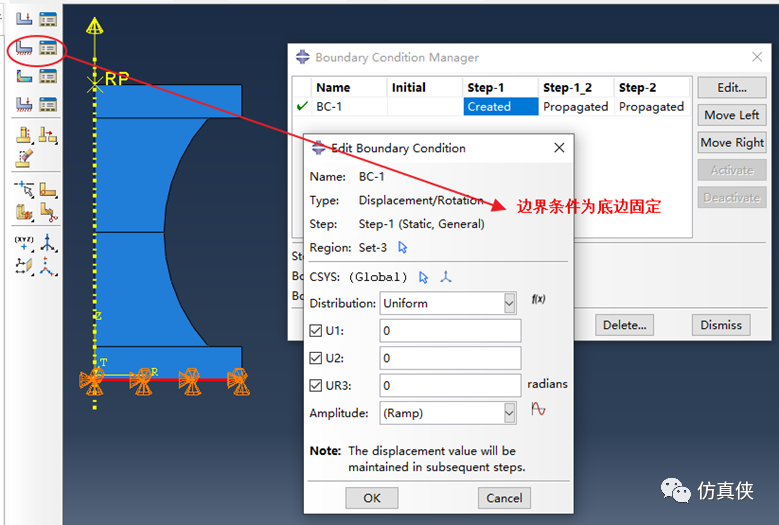This screenshot has width=779, height=525.
Task: Select the scissors cut tool icon
Action: point(48,212)
